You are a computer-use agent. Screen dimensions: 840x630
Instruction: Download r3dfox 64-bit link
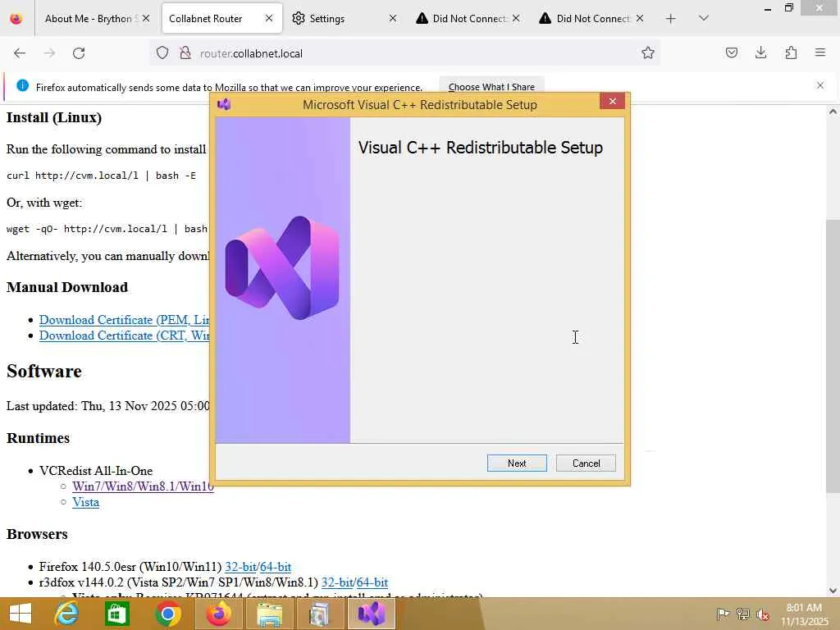(x=372, y=582)
